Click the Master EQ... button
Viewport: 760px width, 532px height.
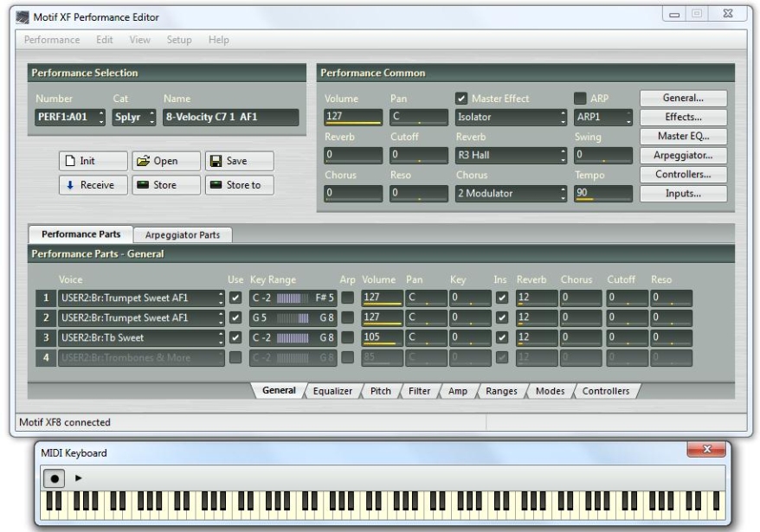683,136
